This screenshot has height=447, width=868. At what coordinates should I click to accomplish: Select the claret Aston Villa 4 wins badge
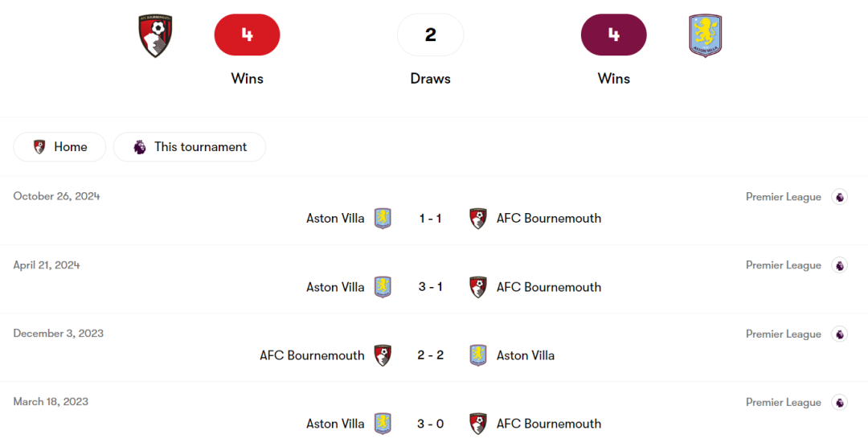click(x=613, y=35)
